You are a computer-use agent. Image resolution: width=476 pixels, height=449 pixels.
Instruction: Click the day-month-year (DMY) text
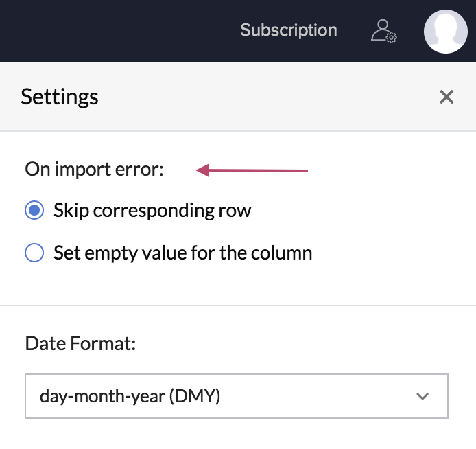pyautogui.click(x=130, y=396)
